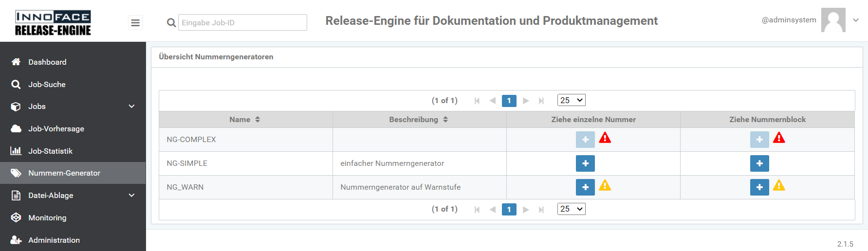Draw number block for NG-SIMPLE
This screenshot has width=868, height=251.
[x=759, y=163]
